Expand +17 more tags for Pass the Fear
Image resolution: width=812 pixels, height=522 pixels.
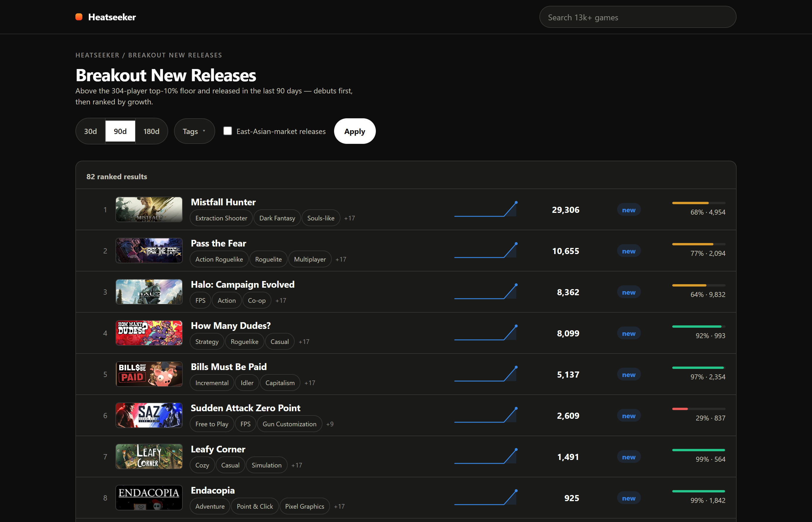pyautogui.click(x=340, y=259)
